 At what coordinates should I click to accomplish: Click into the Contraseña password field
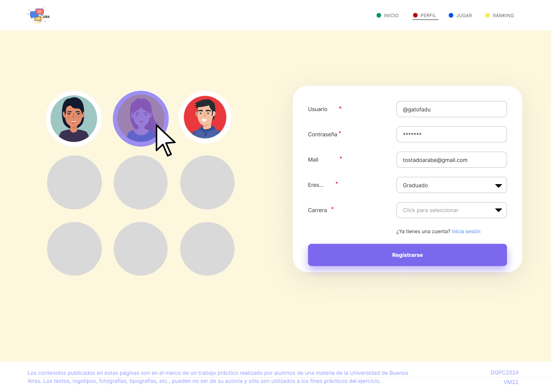452,134
